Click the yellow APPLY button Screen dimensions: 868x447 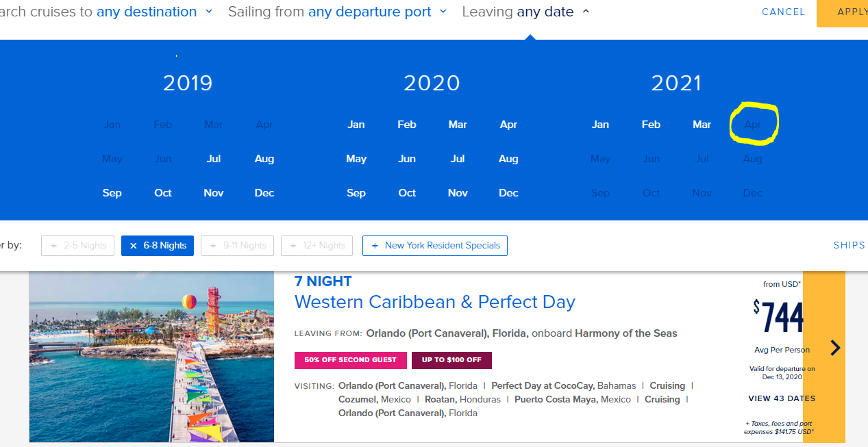(842, 12)
